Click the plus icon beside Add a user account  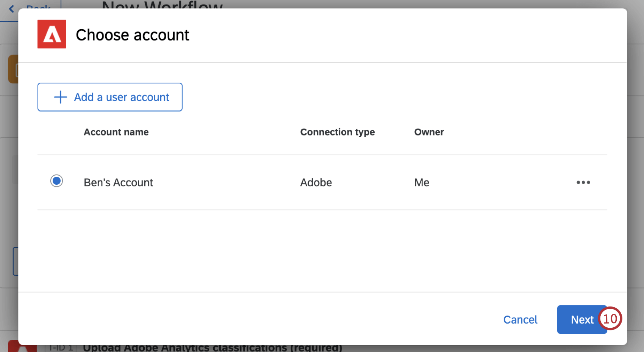click(x=59, y=97)
